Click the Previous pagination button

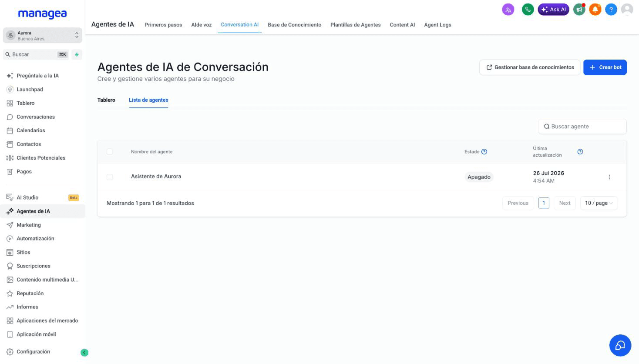pyautogui.click(x=518, y=203)
